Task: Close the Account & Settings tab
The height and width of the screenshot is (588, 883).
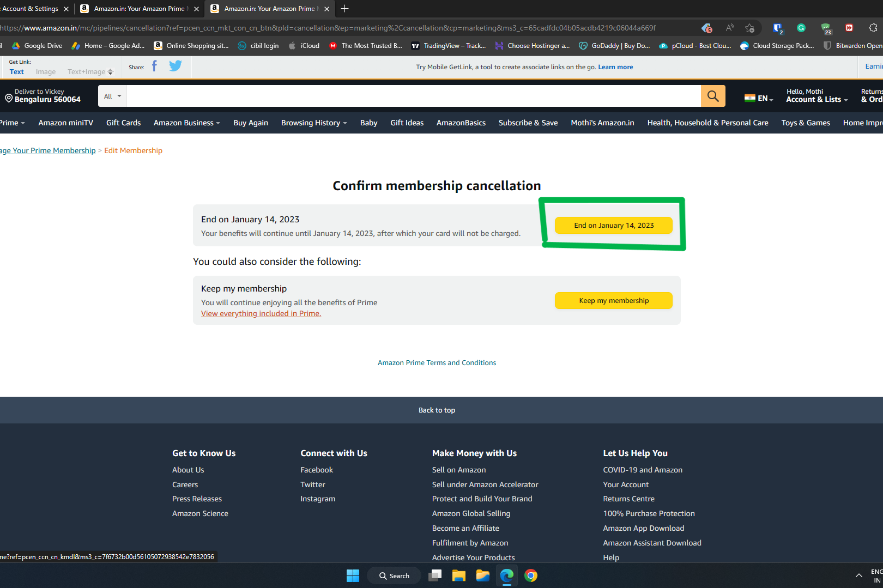Action: (x=66, y=9)
